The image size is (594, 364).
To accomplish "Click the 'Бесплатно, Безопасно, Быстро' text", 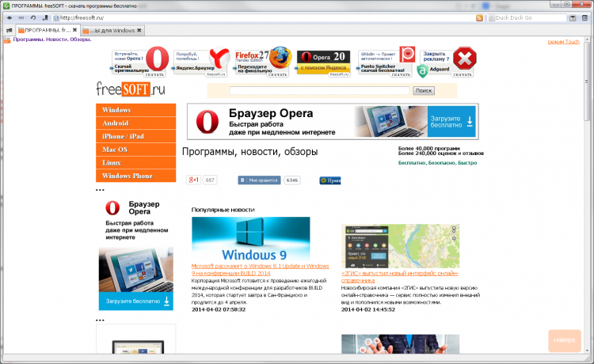I will [437, 163].
